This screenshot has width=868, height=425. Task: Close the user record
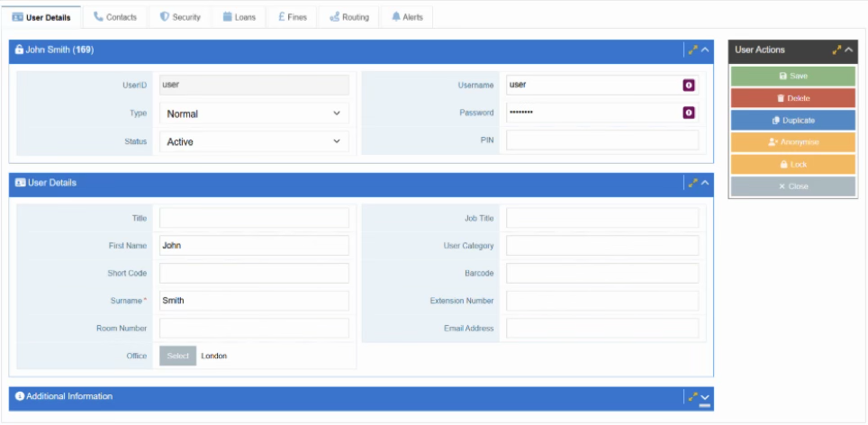click(x=792, y=186)
